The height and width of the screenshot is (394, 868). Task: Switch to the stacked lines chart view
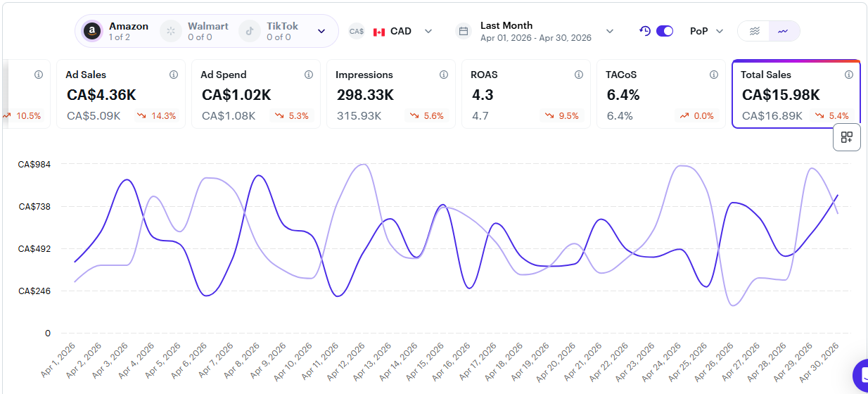click(754, 31)
